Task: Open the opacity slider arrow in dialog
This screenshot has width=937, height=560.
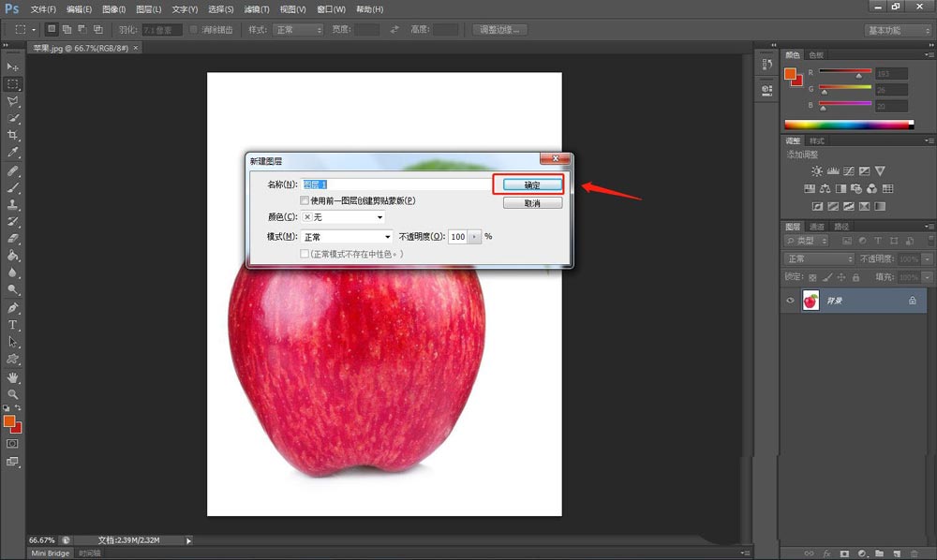Action: click(474, 237)
